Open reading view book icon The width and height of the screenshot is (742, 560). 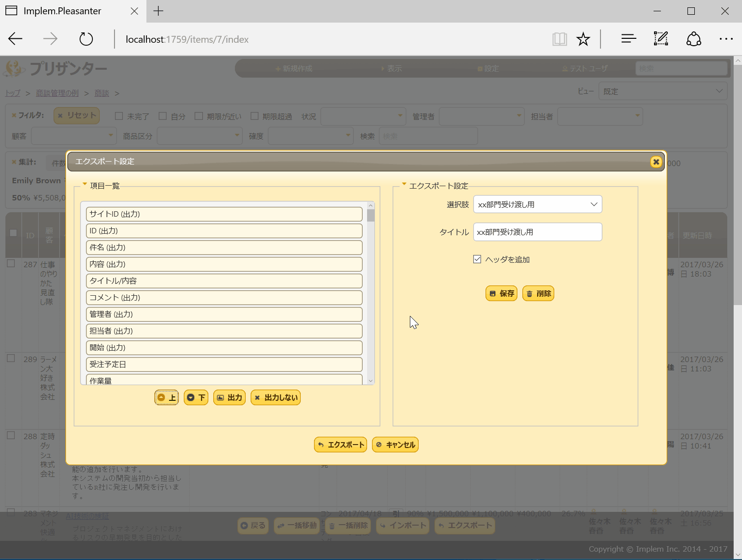(560, 39)
